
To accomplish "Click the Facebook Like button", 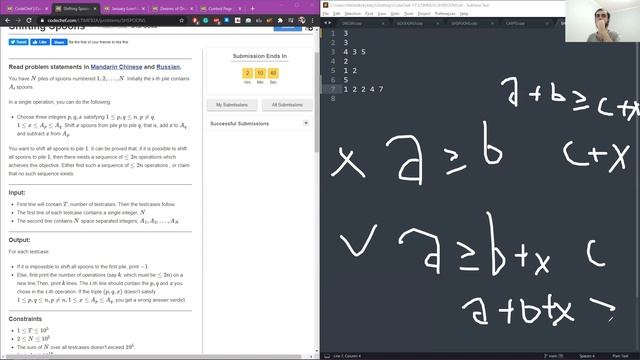I will (40, 42).
